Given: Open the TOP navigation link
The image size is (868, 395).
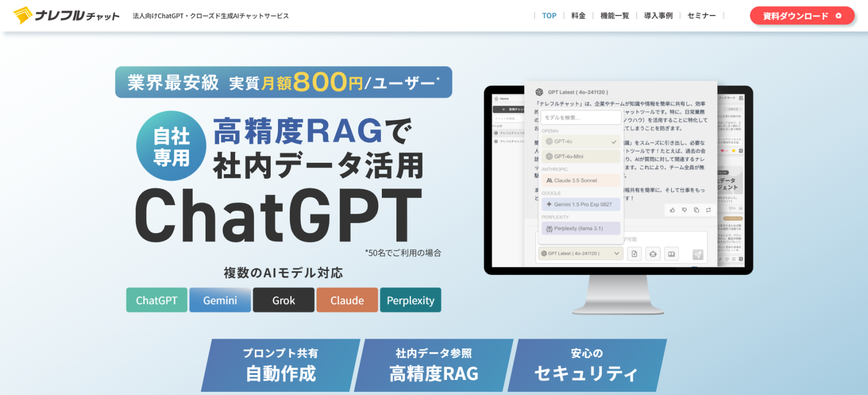Looking at the screenshot, I should (549, 16).
